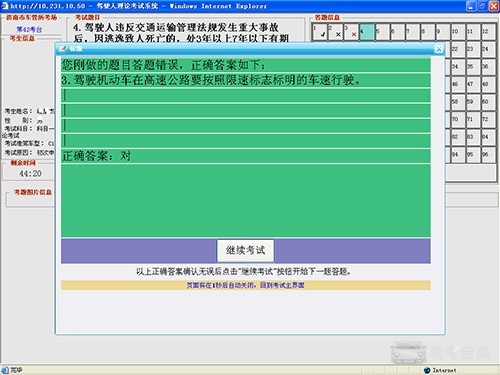Select question 22 cell in answer grid

coord(459,50)
